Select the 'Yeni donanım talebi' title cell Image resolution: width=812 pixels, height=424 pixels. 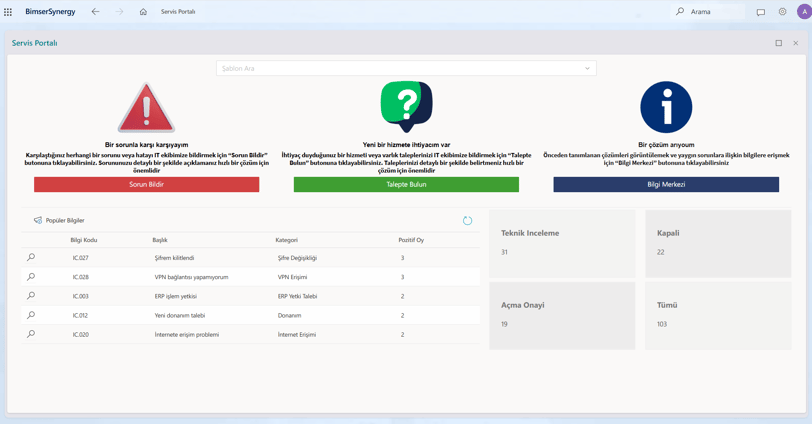point(180,315)
